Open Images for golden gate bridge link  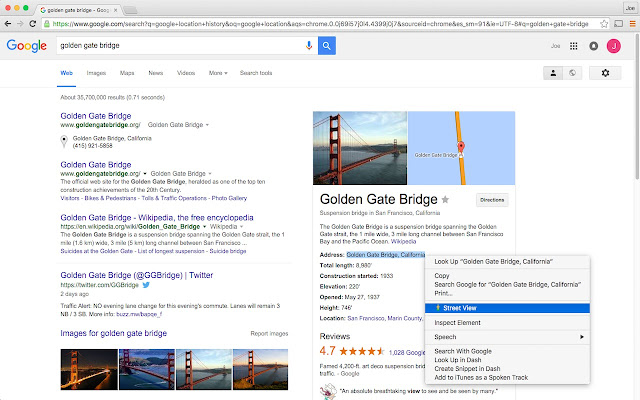(113, 333)
